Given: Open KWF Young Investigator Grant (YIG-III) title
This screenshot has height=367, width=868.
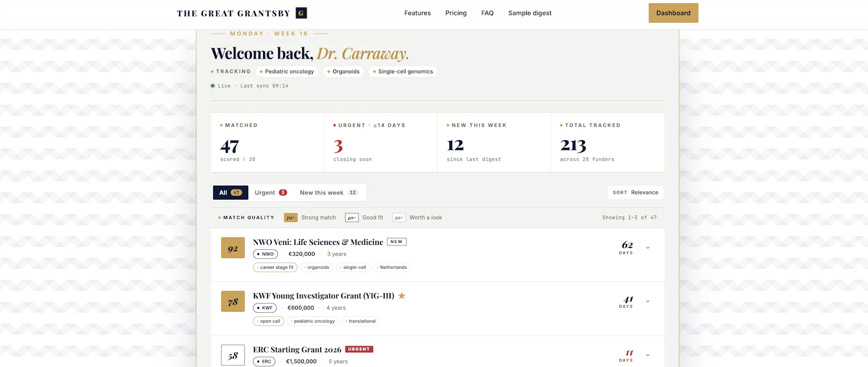Looking at the screenshot, I should click(323, 296).
